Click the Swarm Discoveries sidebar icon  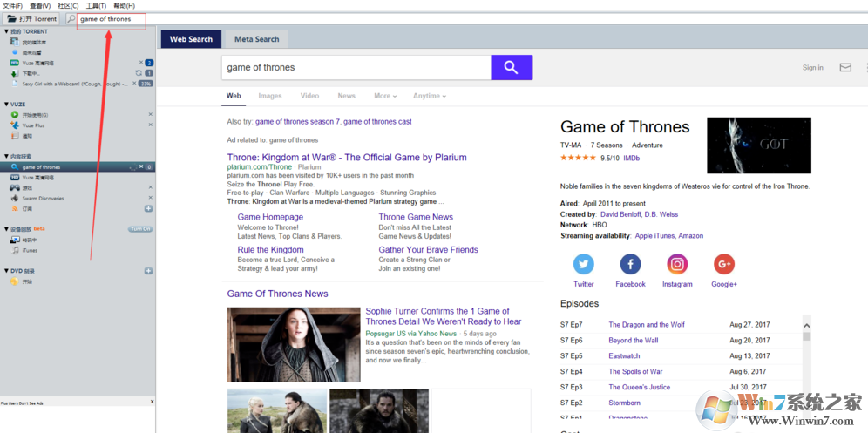15,198
